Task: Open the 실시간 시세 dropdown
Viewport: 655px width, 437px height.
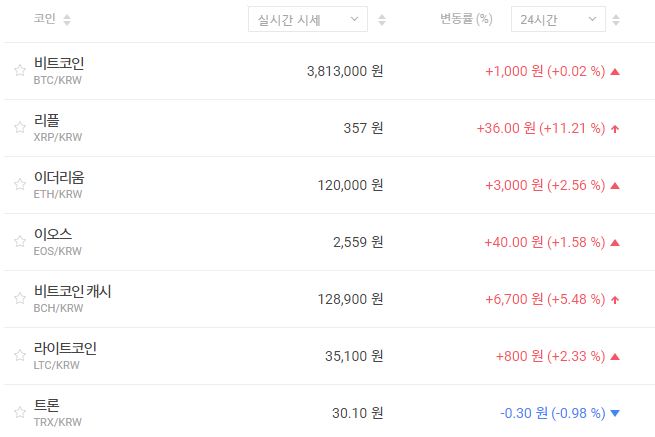Action: pos(307,19)
